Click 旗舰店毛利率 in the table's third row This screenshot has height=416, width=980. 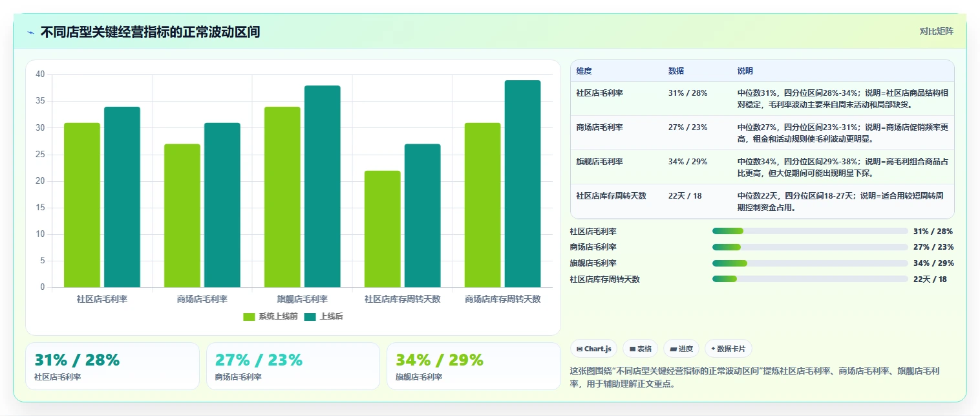(600, 162)
